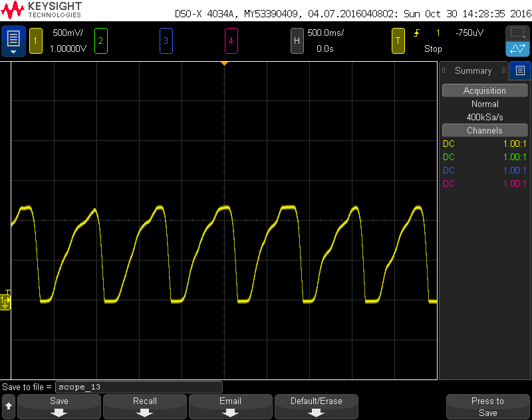Select the rising edge trigger slope icon
Image resolution: width=532 pixels, height=420 pixels.
[417, 33]
